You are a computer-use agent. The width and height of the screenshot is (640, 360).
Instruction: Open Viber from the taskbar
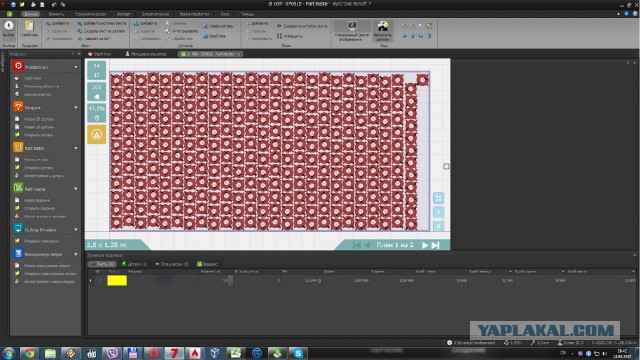click(112, 353)
